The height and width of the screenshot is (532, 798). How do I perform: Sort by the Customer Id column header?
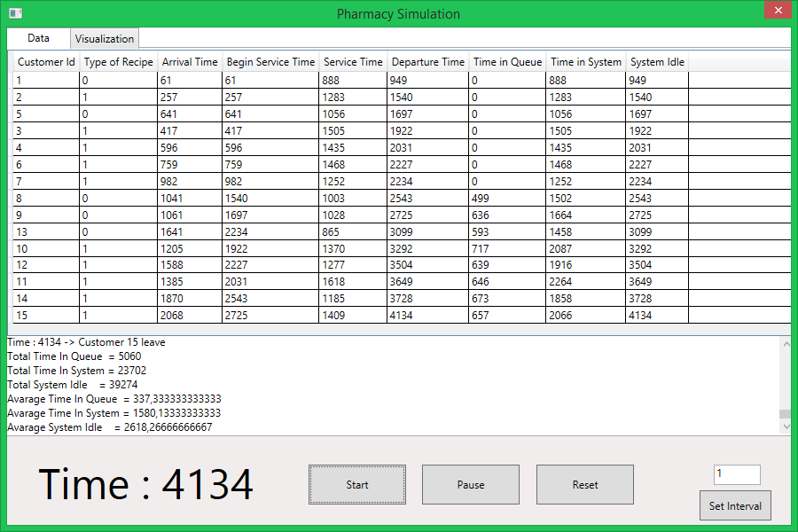pos(46,62)
